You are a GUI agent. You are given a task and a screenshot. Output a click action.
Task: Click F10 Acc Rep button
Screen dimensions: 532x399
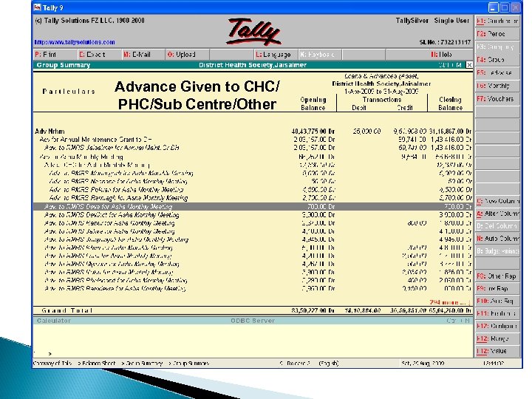pyautogui.click(x=497, y=301)
